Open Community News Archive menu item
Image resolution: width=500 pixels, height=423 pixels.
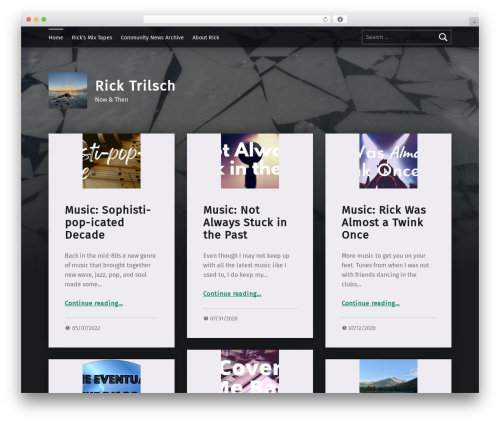point(152,37)
